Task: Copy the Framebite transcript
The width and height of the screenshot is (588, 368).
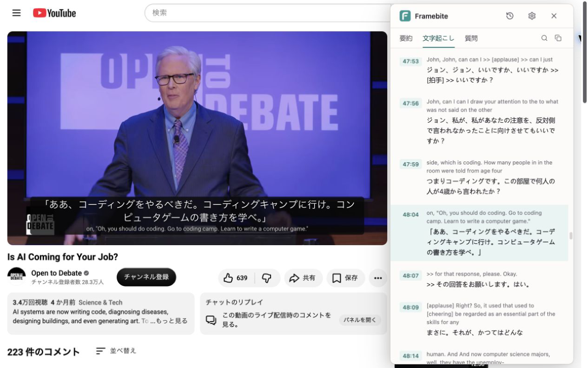Action: tap(558, 38)
